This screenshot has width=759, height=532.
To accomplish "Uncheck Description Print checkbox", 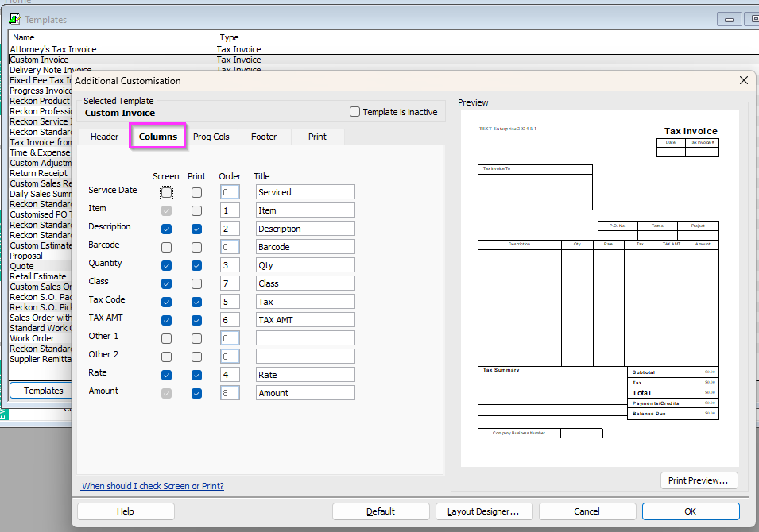I will click(x=196, y=229).
